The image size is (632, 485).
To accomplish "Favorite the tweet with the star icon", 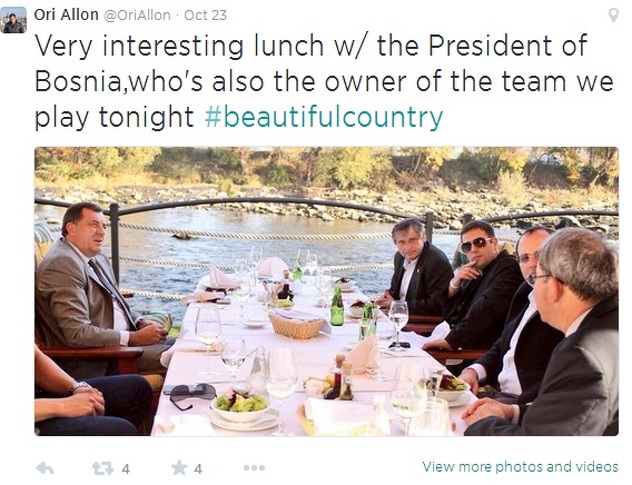I will (178, 467).
